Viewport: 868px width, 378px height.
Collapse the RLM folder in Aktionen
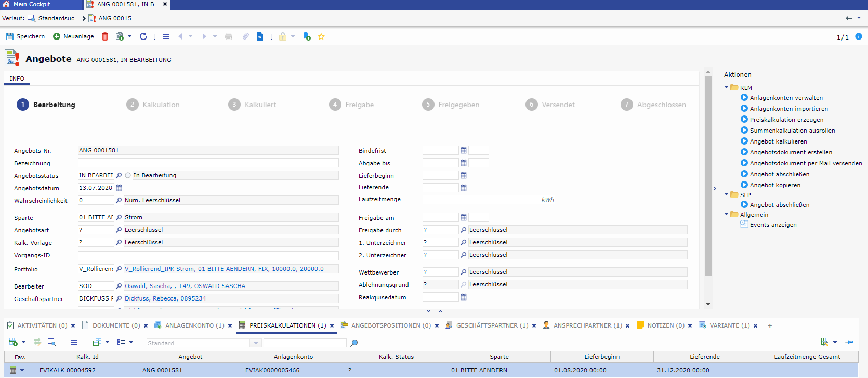(x=727, y=87)
